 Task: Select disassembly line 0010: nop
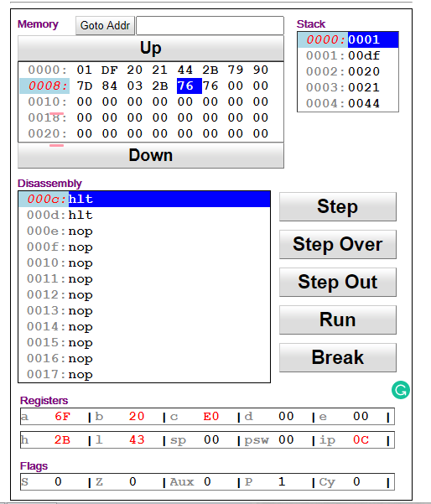144,263
